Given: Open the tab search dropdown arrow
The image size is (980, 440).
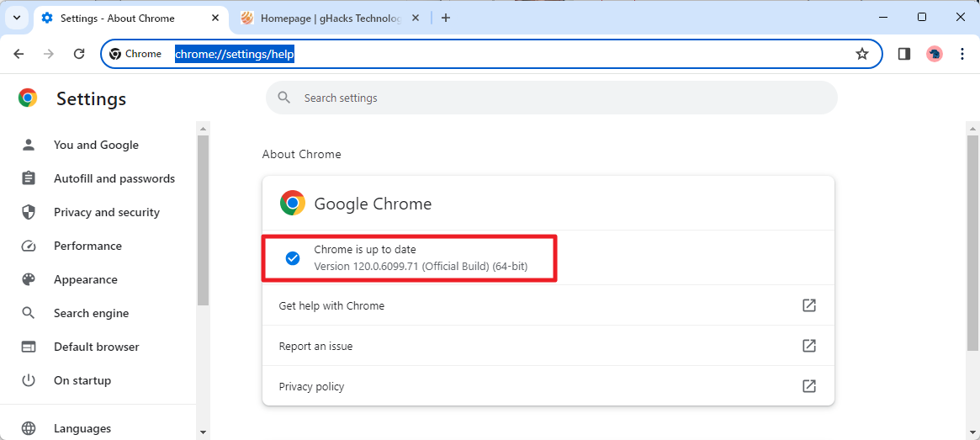Looking at the screenshot, I should click(16, 18).
